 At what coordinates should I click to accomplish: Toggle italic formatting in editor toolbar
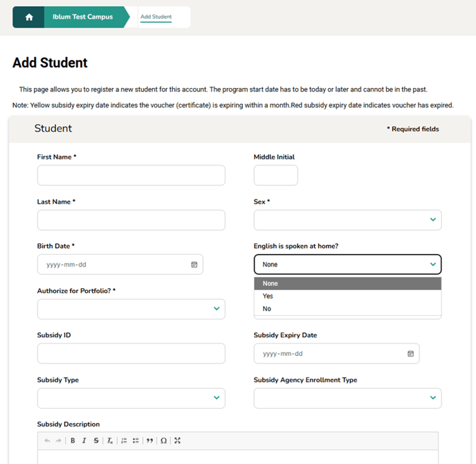[84, 440]
